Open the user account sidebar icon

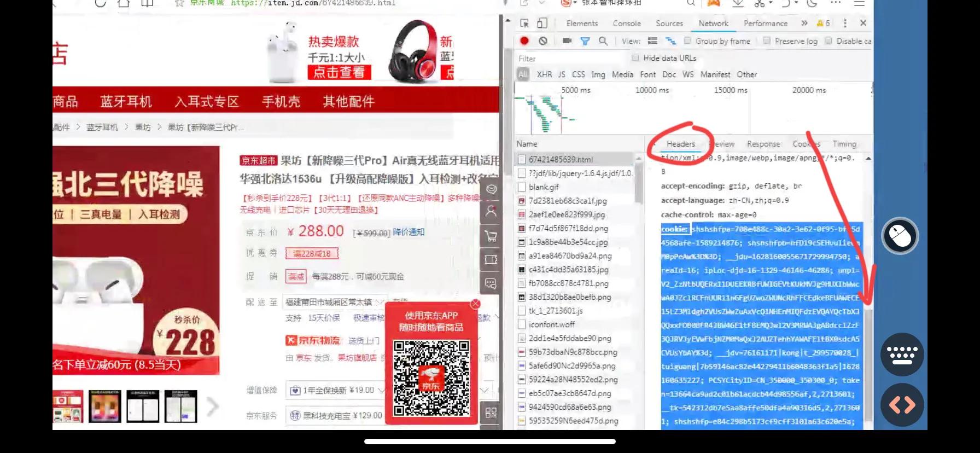[491, 212]
